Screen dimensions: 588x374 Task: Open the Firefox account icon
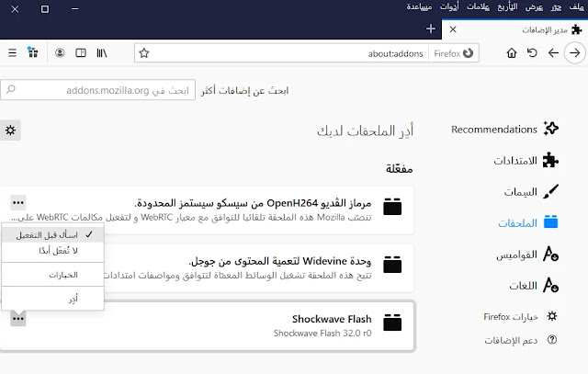60,53
